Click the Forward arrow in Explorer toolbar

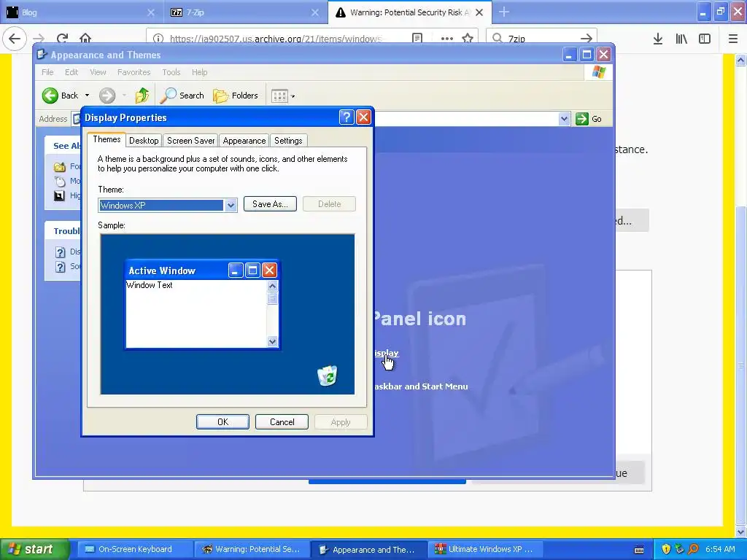107,96
